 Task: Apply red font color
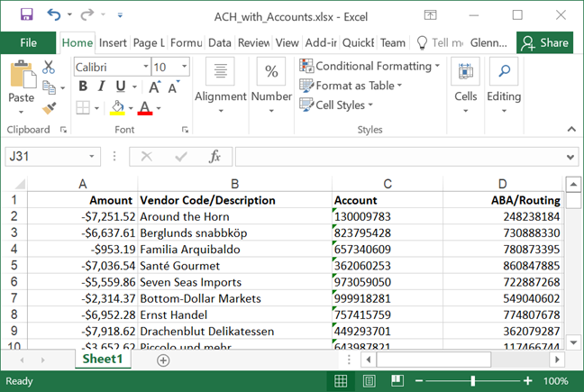pyautogui.click(x=145, y=108)
